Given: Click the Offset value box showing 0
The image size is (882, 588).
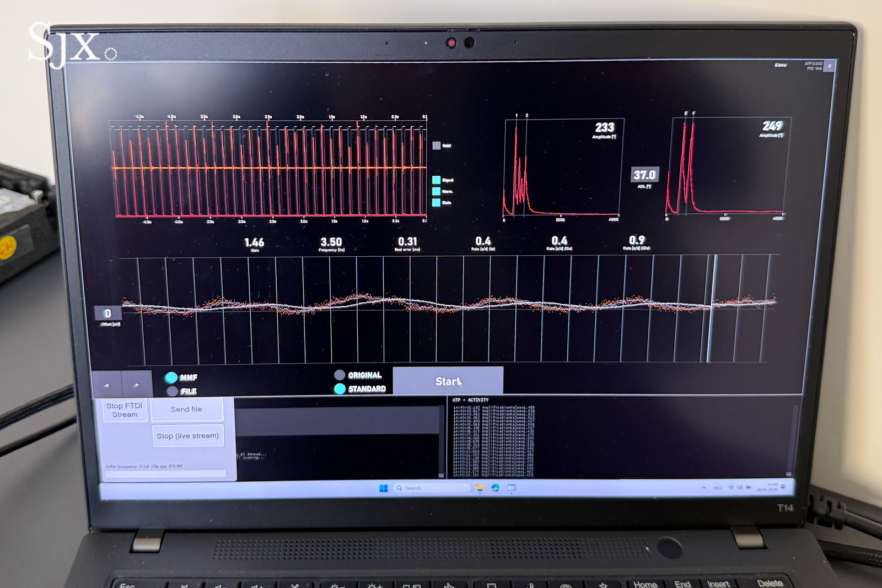Looking at the screenshot, I should 107,314.
